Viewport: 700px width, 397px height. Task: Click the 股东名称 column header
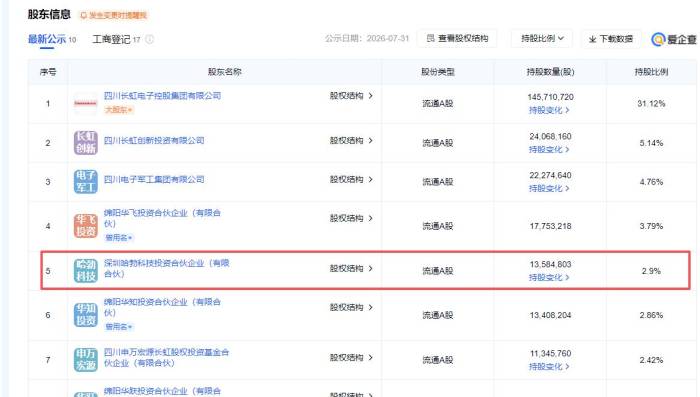(225, 71)
